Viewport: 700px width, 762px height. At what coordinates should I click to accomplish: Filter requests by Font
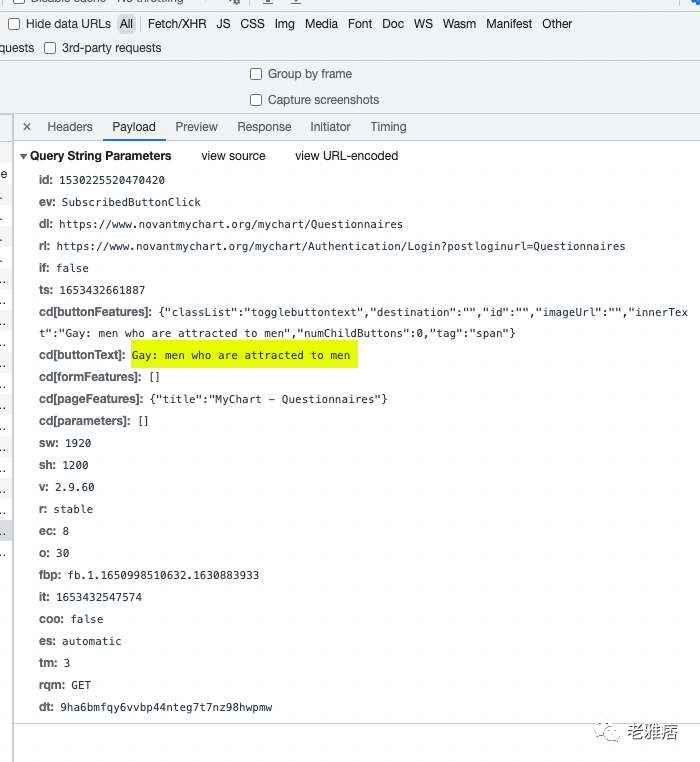(x=360, y=24)
